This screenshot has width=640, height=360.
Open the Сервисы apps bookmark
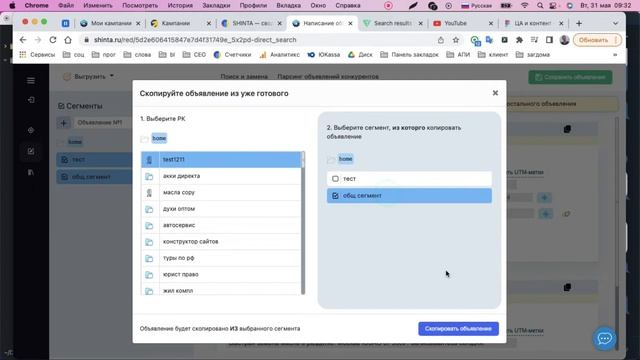(x=37, y=54)
